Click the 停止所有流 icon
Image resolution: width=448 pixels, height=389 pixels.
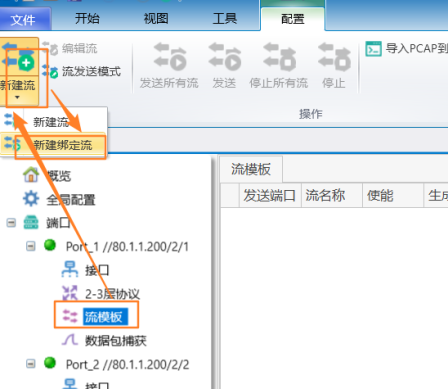click(279, 57)
